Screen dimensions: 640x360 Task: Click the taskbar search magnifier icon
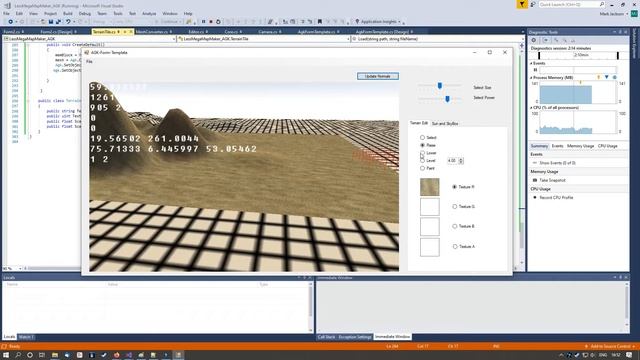[18, 355]
